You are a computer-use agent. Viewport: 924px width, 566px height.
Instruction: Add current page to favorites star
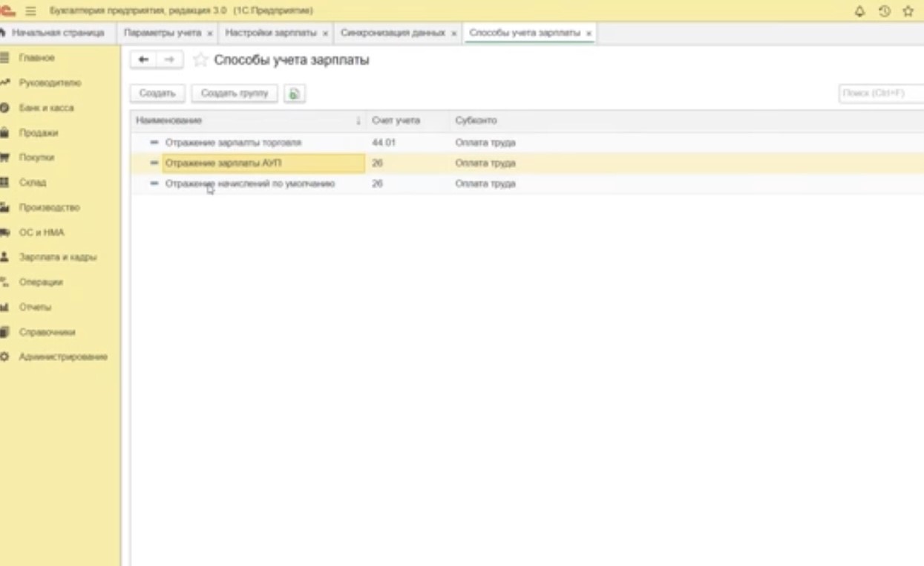coord(200,60)
